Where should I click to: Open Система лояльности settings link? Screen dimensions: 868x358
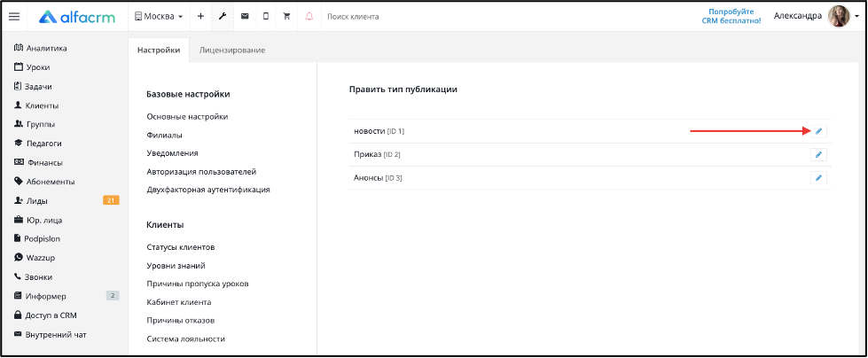[x=185, y=339]
